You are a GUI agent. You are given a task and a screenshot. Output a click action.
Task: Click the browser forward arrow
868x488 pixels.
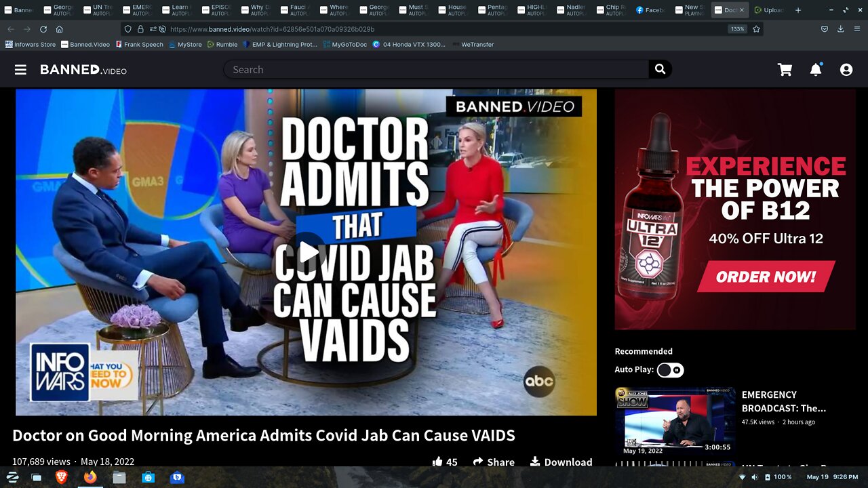click(27, 29)
